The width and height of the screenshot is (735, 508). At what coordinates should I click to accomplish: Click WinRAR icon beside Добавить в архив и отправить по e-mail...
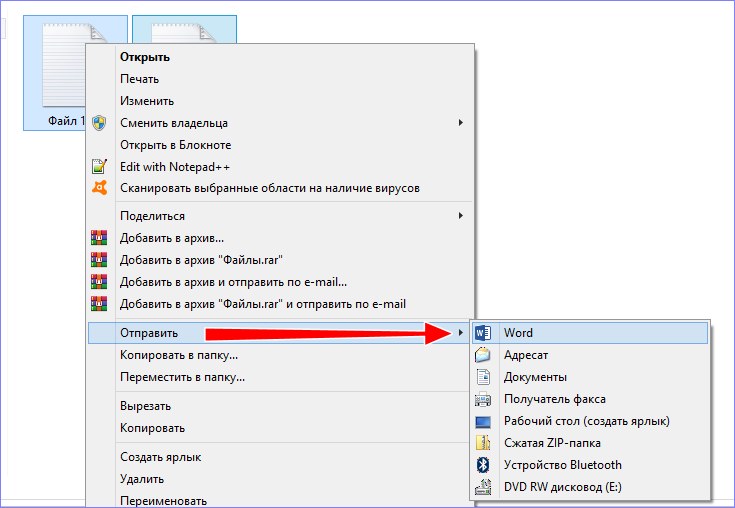(99, 282)
